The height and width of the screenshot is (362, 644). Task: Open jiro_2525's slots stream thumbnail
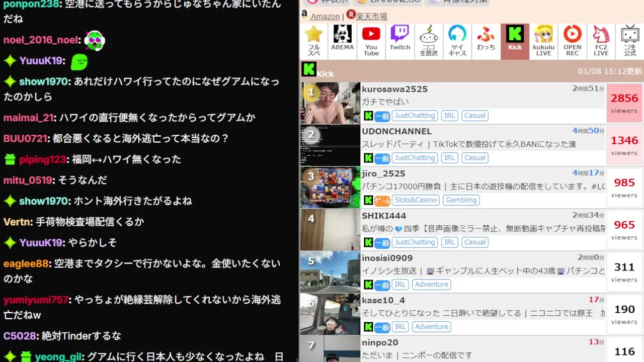point(330,188)
